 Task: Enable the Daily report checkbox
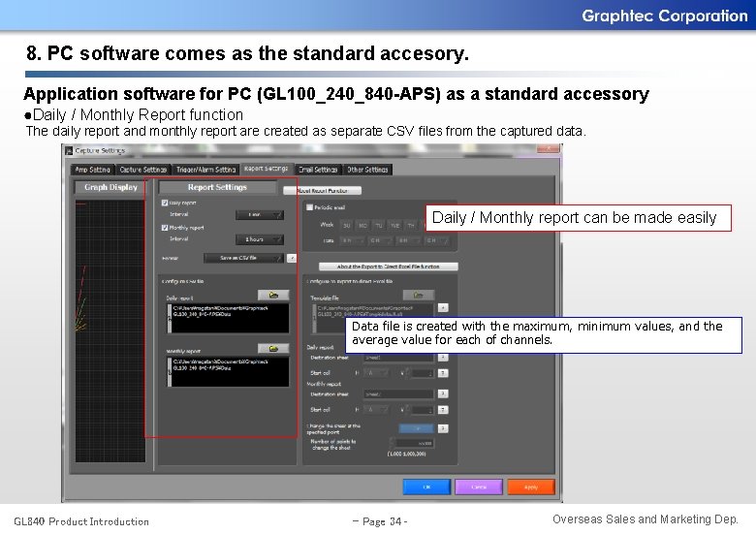click(x=165, y=203)
